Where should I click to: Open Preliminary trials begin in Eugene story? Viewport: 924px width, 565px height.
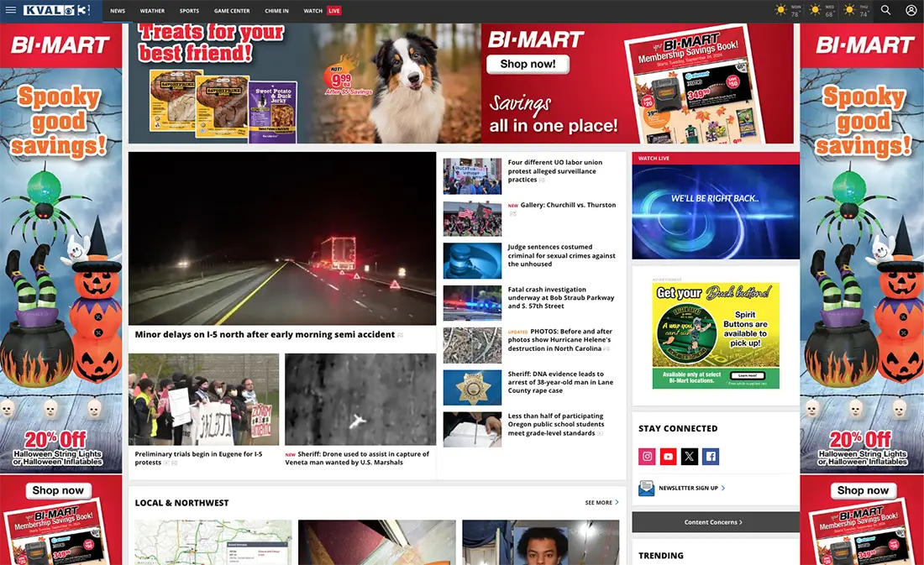pyautogui.click(x=198, y=458)
